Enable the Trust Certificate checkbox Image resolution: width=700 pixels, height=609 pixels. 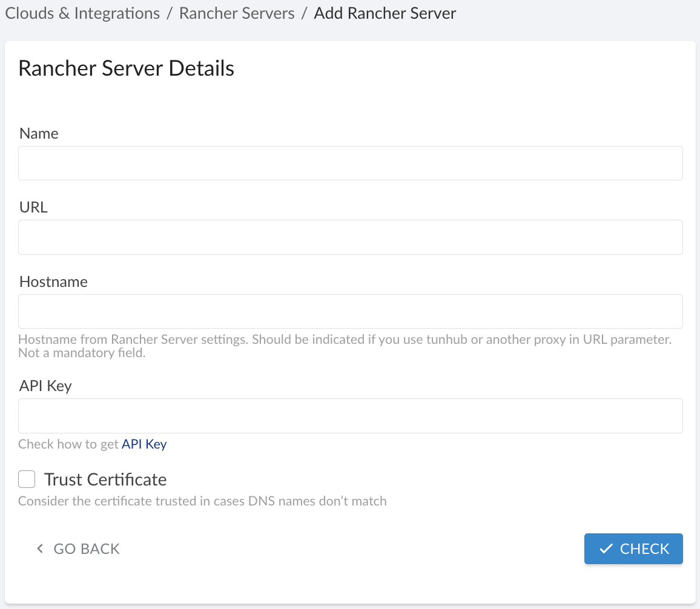27,479
